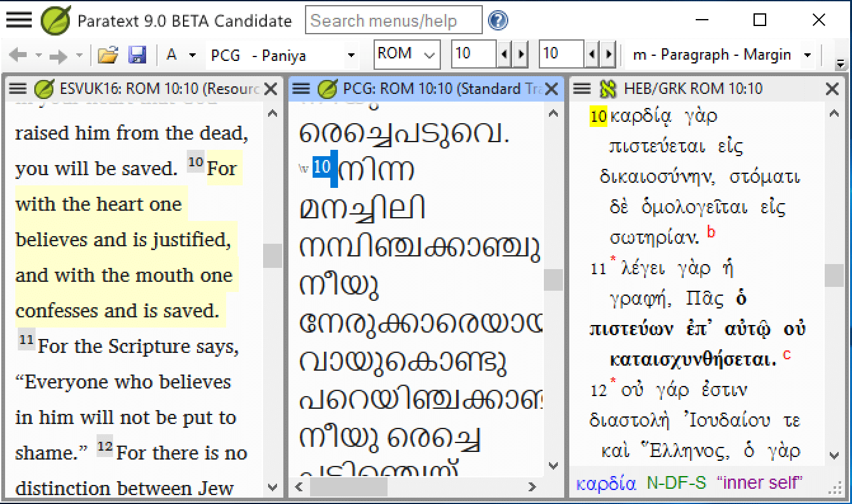
Task: Click the open project folder icon
Action: 108,55
